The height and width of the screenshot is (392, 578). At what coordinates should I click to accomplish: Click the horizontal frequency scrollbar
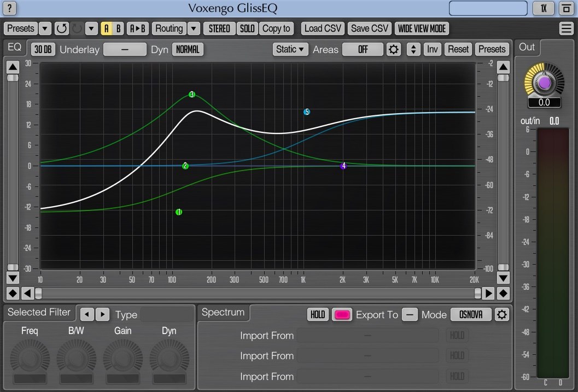(x=258, y=293)
